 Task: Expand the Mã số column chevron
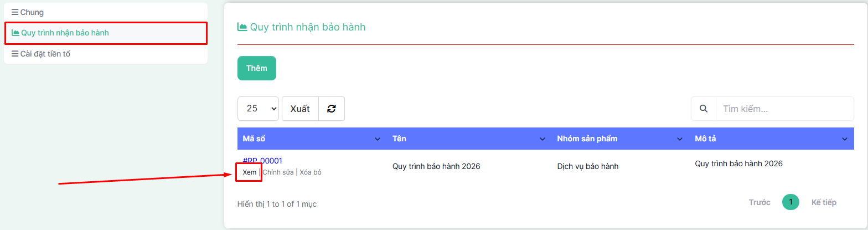click(x=378, y=139)
